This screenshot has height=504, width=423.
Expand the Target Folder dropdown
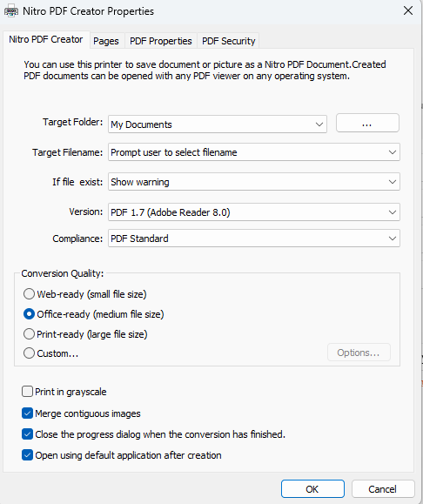pyautogui.click(x=218, y=124)
